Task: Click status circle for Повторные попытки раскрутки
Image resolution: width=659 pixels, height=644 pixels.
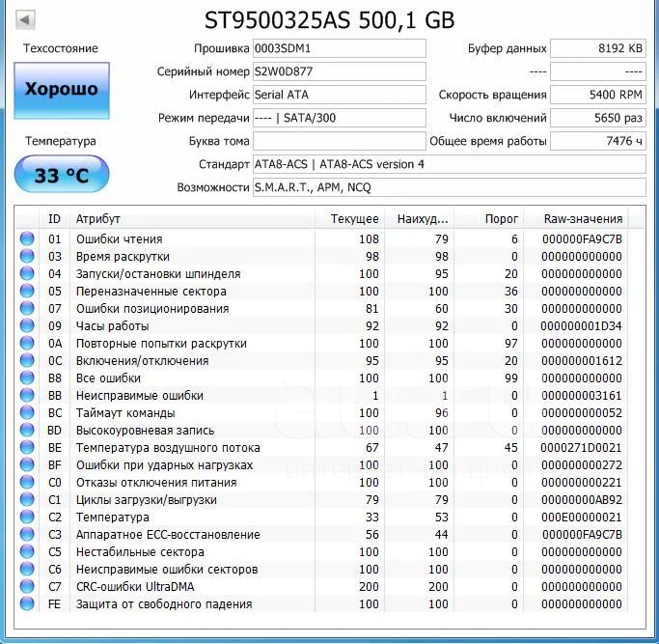Action: pyautogui.click(x=27, y=343)
